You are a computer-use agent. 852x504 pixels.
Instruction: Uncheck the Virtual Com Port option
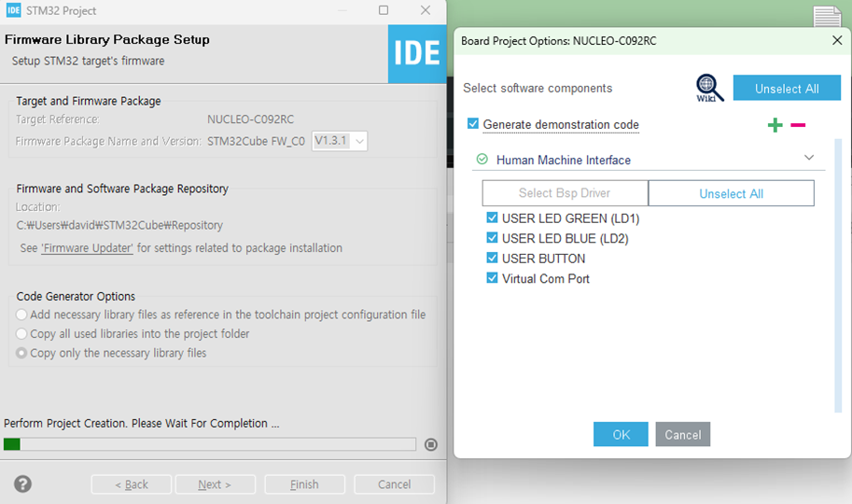pyautogui.click(x=492, y=278)
